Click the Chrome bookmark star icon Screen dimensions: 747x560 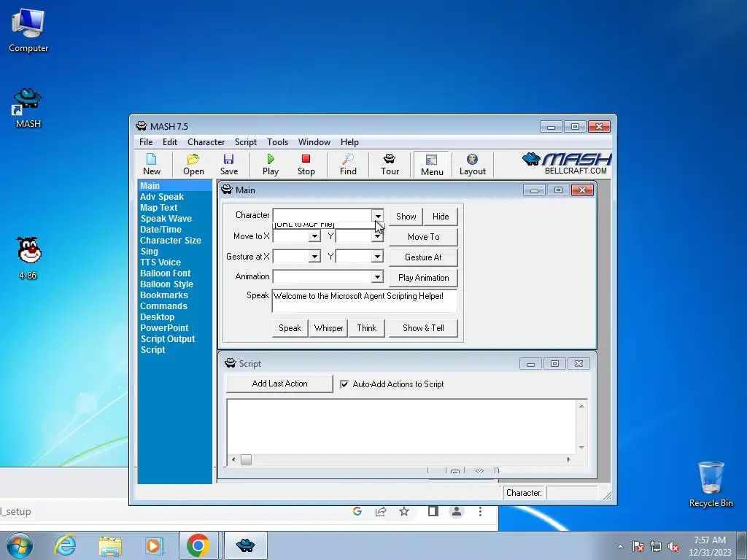coord(404,511)
